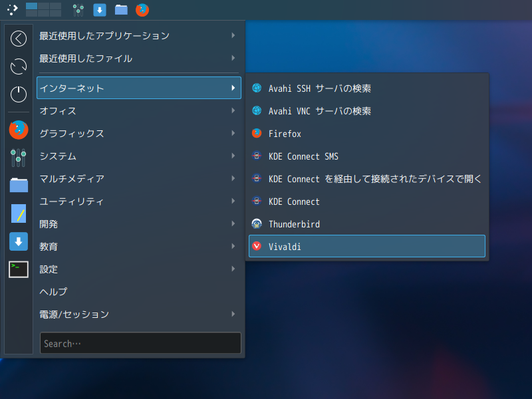Screen dimensions: 532x399
Task: Launch Firefox from the top panel
Action: click(x=142, y=10)
